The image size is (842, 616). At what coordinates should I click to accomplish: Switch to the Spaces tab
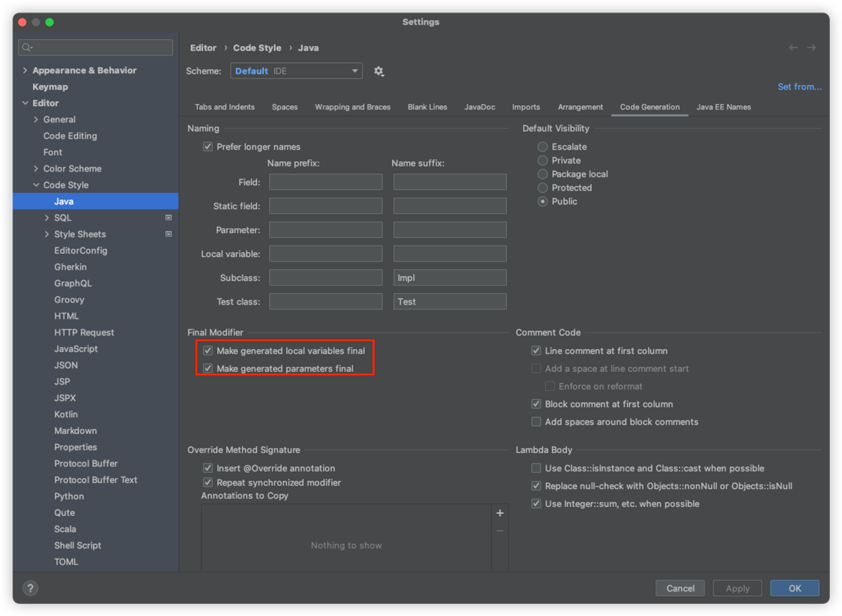(x=285, y=107)
